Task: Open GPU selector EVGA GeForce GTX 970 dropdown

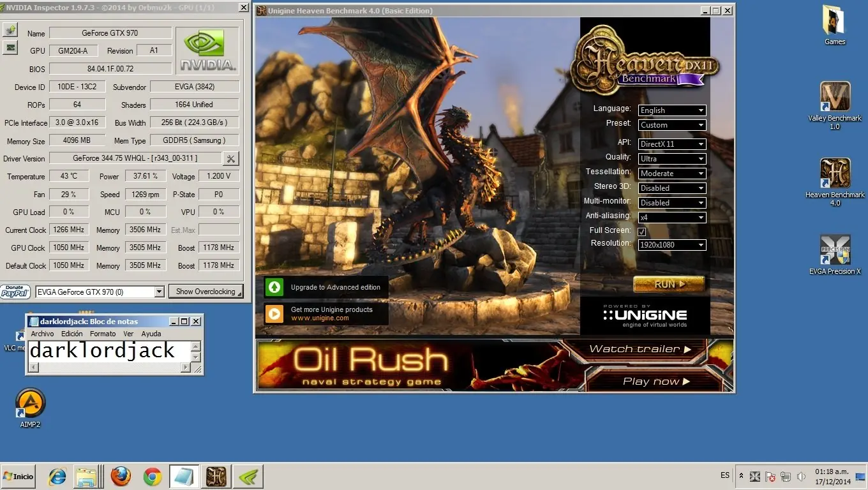Action: tap(100, 292)
